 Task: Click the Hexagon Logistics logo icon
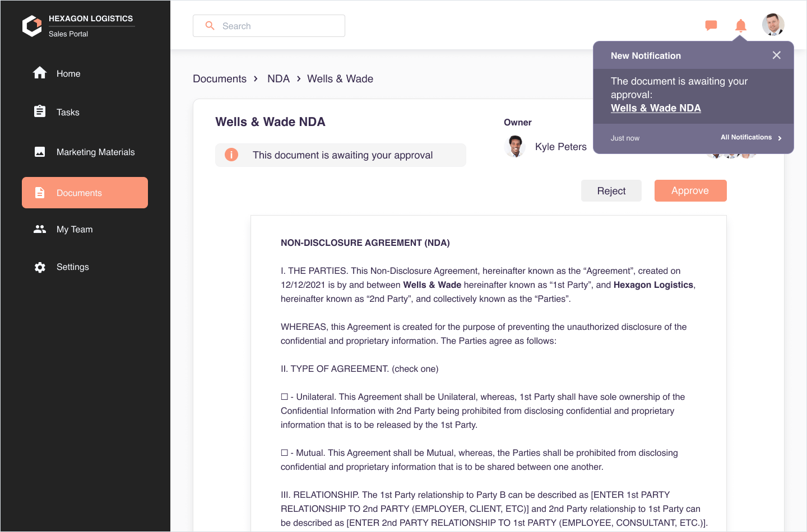(x=32, y=26)
